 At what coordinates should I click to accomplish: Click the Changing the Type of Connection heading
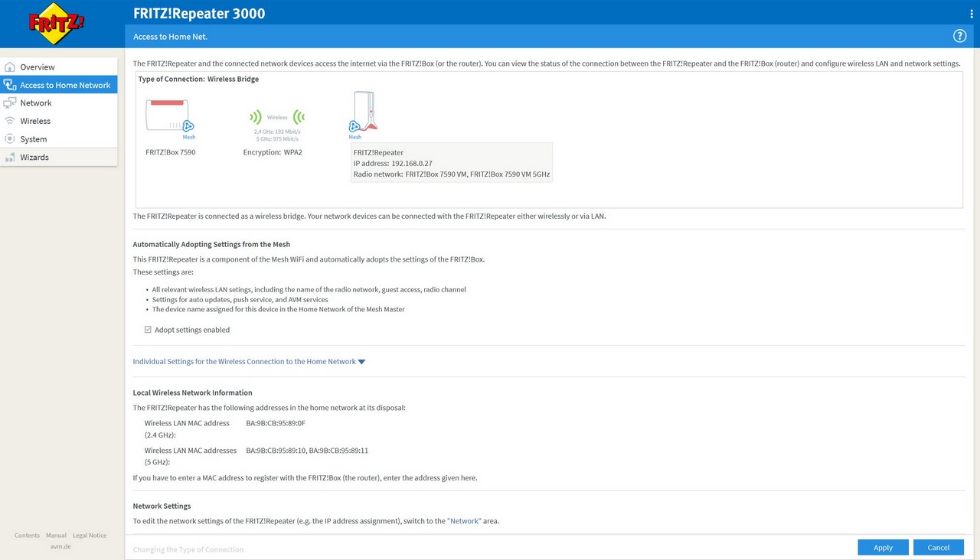188,549
